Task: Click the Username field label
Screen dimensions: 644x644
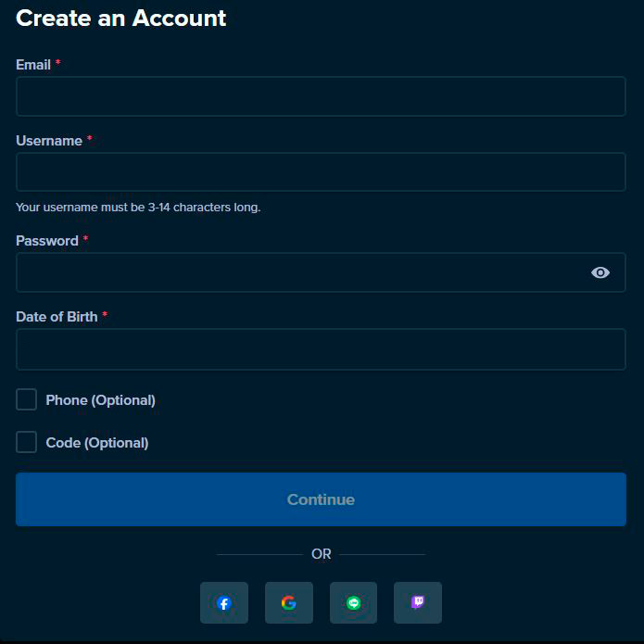Action: (49, 141)
